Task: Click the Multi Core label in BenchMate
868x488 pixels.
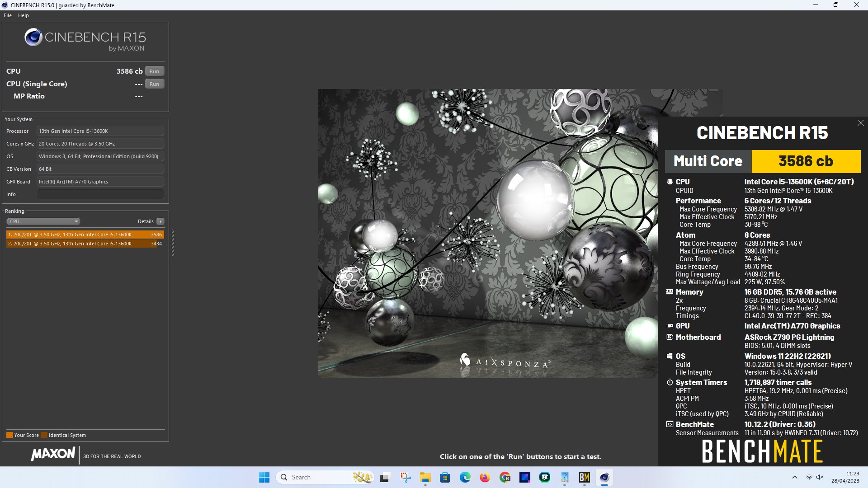Action: tap(708, 161)
